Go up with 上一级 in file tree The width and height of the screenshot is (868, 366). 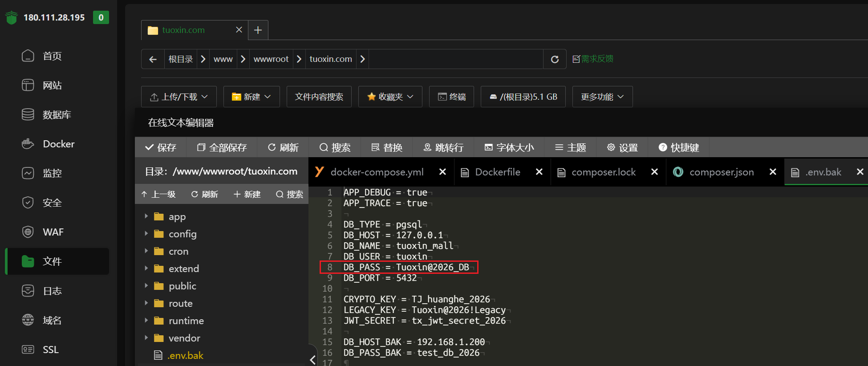point(158,194)
